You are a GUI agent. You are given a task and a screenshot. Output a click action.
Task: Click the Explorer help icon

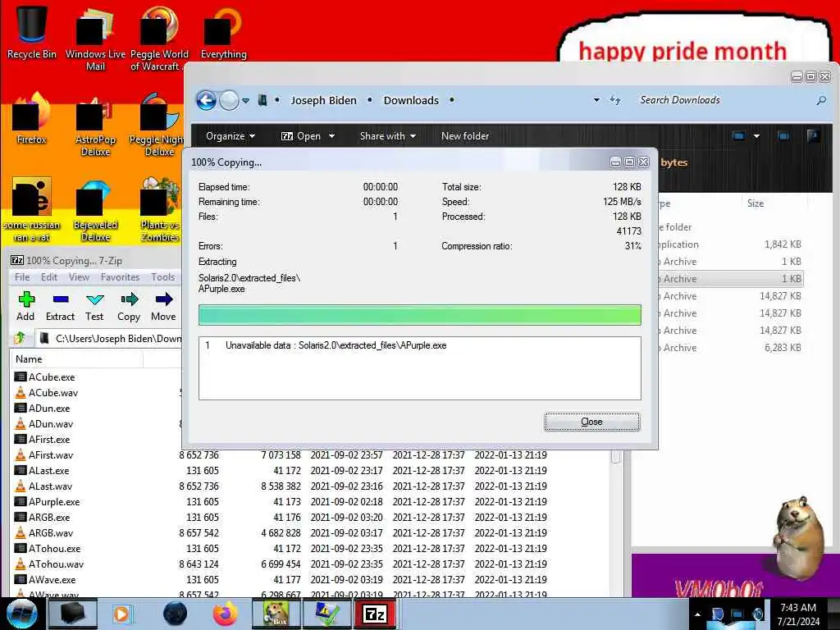click(x=814, y=136)
